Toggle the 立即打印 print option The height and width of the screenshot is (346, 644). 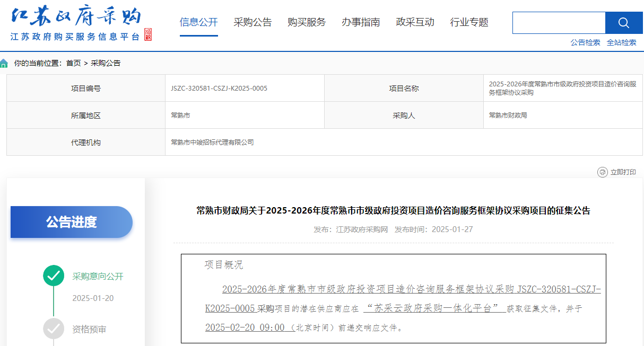pos(624,171)
